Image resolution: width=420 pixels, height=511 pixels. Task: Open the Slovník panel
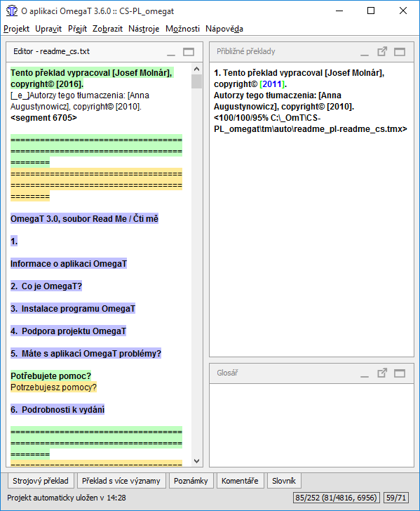point(284,481)
